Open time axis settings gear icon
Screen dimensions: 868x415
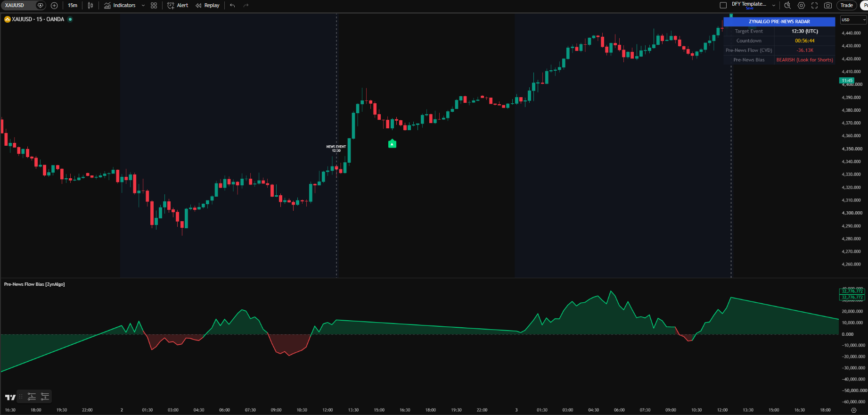[853, 410]
